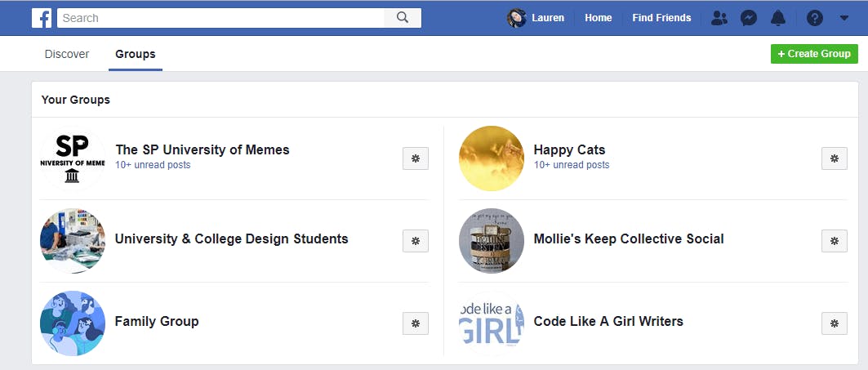
Task: Open the Messenger icon
Action: [x=749, y=18]
